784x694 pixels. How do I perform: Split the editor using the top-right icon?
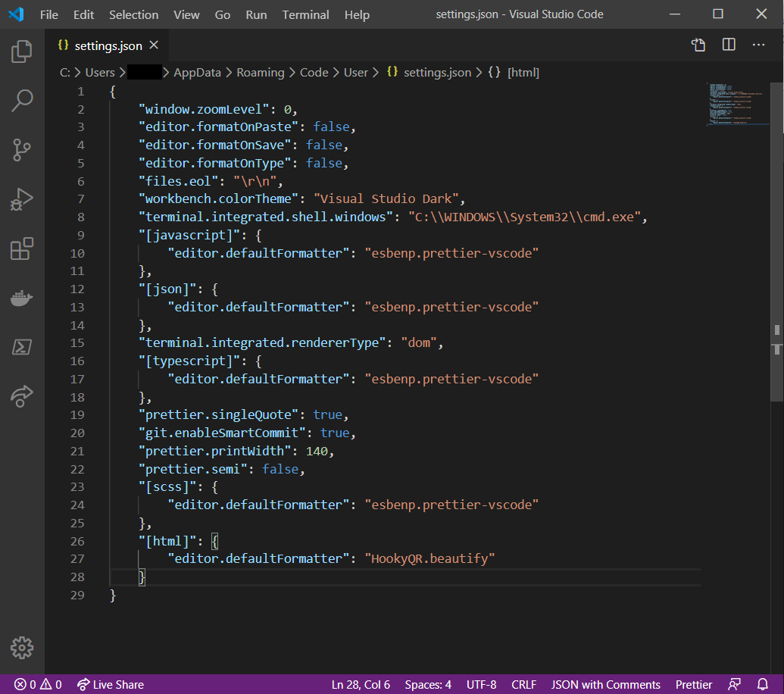728,45
